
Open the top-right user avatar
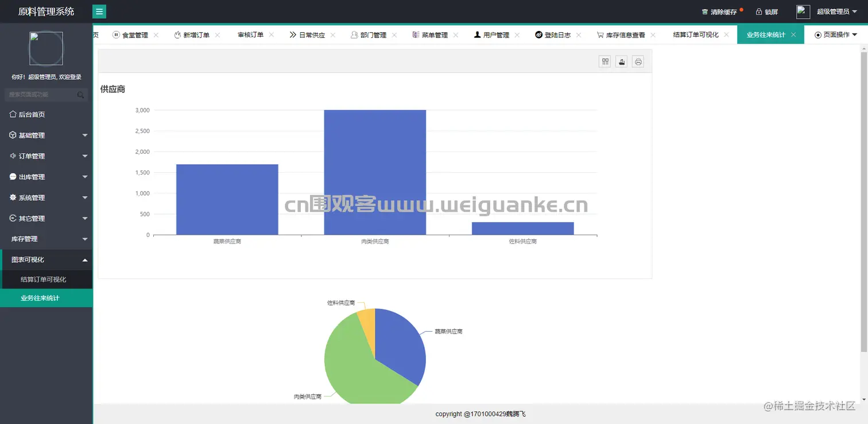(x=803, y=11)
